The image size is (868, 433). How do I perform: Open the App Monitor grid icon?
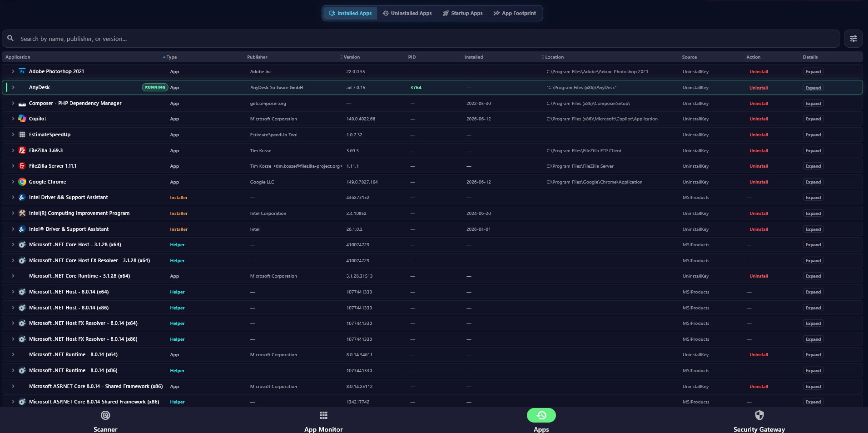[x=323, y=415]
